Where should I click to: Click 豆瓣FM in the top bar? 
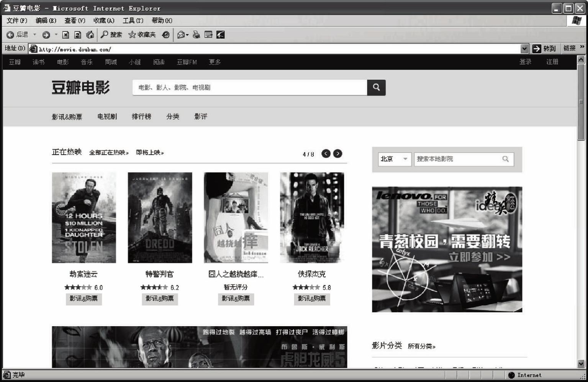187,62
